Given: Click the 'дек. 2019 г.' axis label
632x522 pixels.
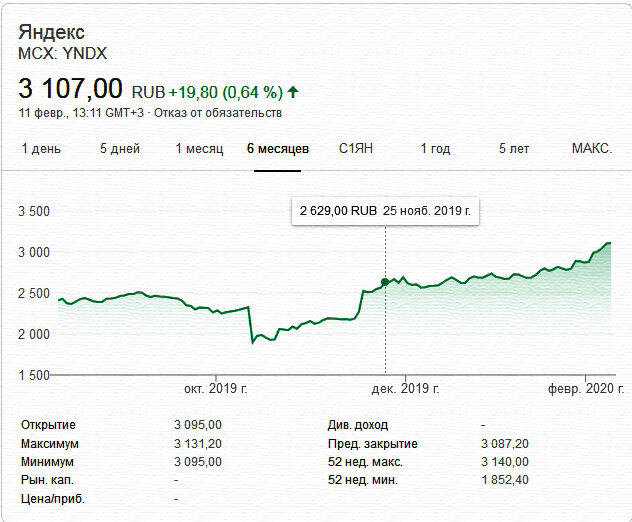Looking at the screenshot, I should tap(405, 389).
